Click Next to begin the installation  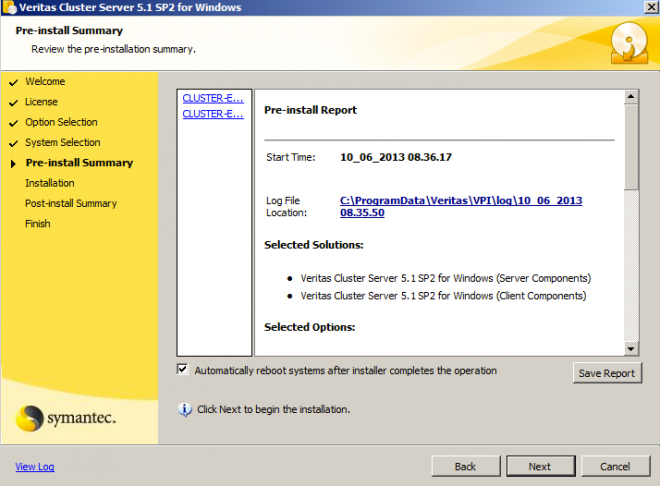pos(540,466)
